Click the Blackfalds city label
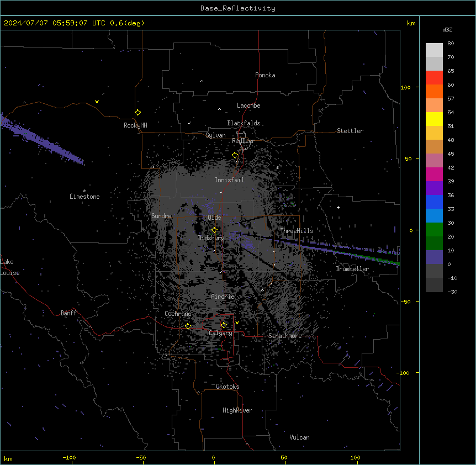The height and width of the screenshot is (465, 476). (x=244, y=123)
